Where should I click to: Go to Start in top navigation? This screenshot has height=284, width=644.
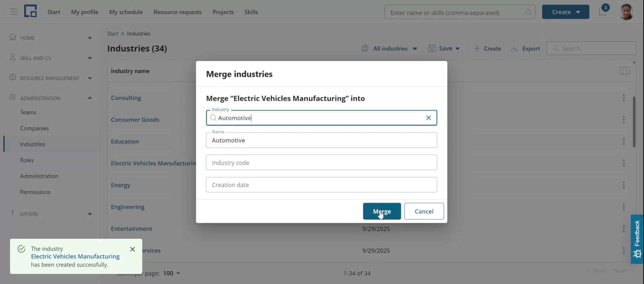pos(54,12)
